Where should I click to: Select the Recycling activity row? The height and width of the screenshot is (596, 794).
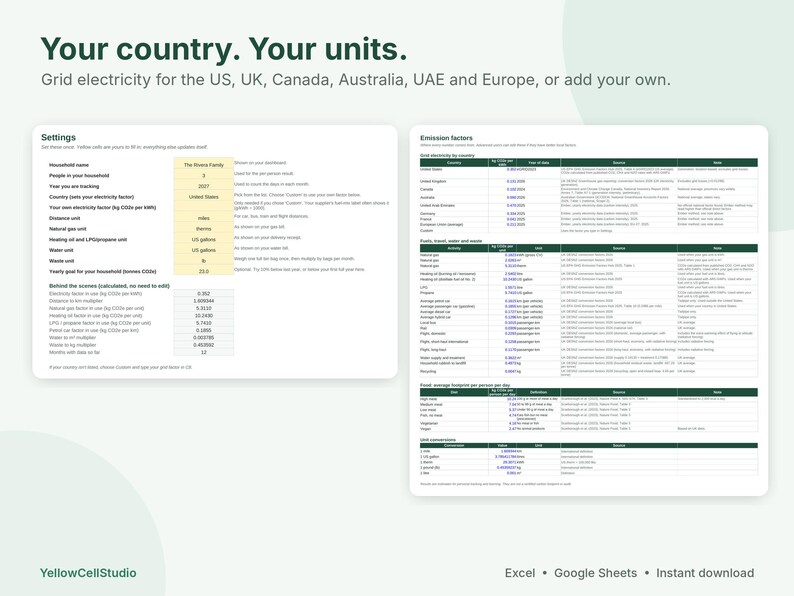click(x=588, y=372)
